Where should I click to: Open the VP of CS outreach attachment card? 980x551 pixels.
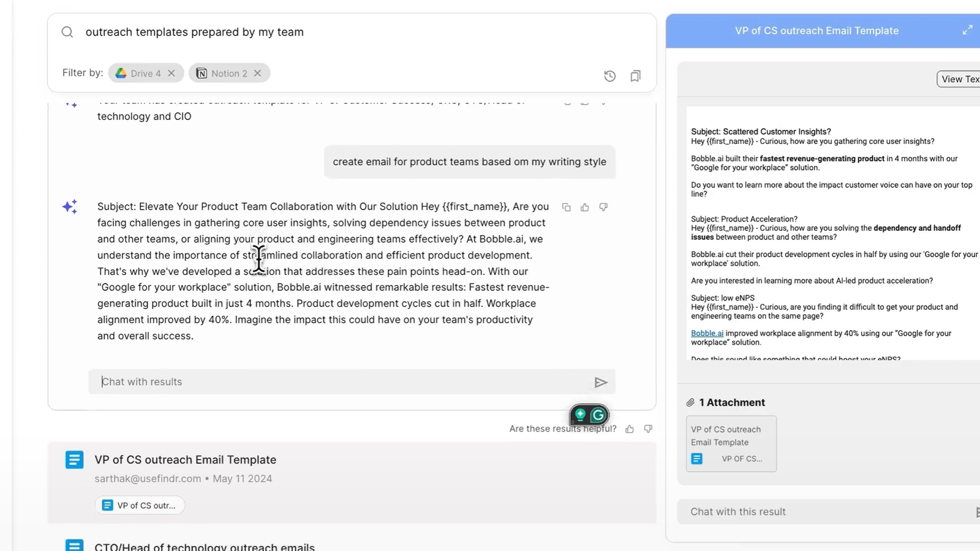tap(731, 444)
